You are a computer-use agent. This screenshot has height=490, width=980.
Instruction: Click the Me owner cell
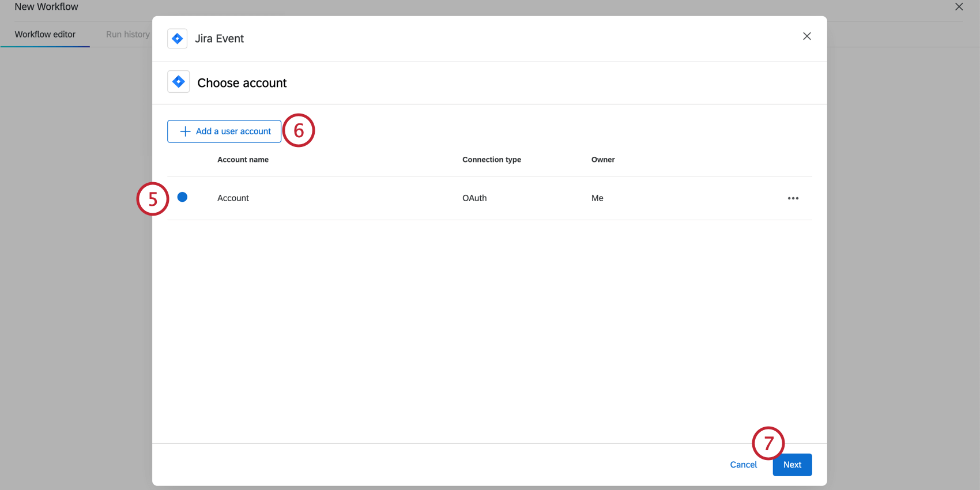tap(597, 198)
